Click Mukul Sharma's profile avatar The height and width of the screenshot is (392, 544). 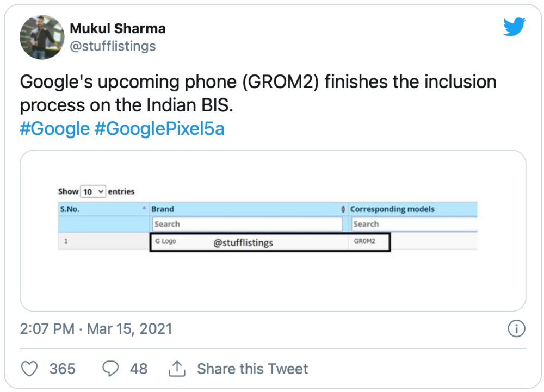tap(42, 37)
